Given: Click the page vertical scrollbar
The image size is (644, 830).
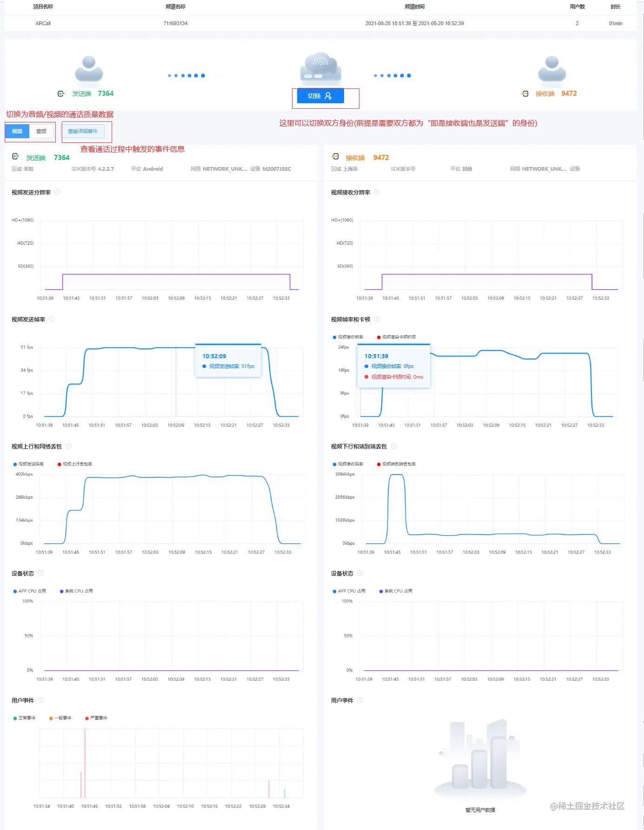Looking at the screenshot, I should click(642, 415).
